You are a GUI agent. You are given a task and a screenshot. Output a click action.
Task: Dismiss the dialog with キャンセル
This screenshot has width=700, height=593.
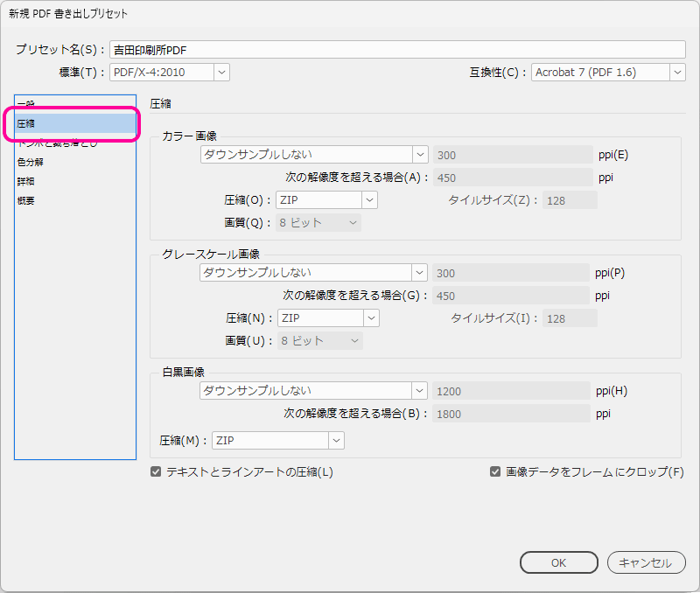coord(646,562)
